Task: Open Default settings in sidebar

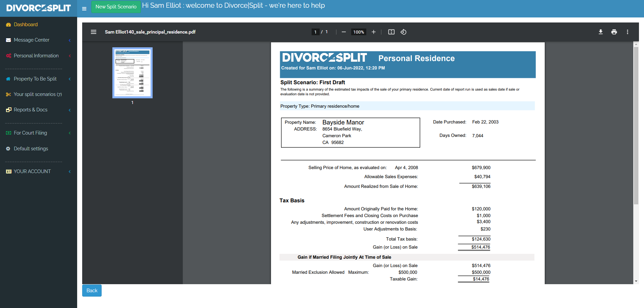Action: [x=31, y=149]
